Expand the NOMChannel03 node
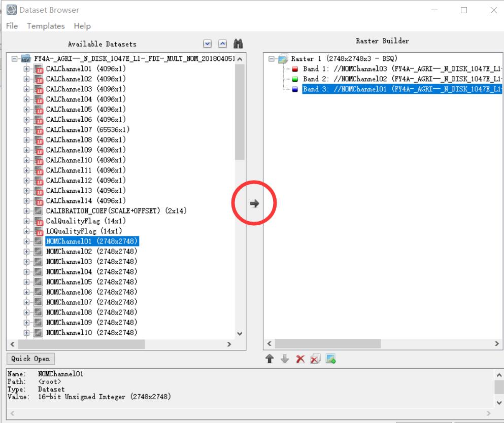 tap(26, 261)
